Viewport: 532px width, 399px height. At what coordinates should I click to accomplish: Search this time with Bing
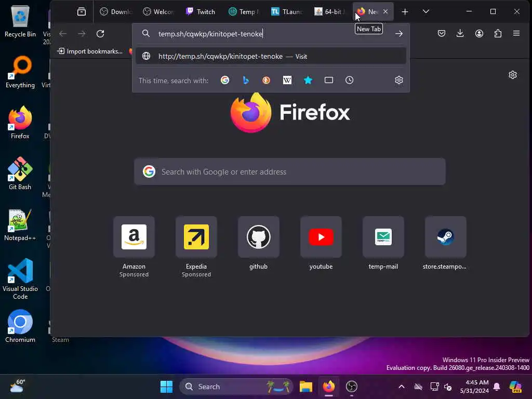coord(246,80)
